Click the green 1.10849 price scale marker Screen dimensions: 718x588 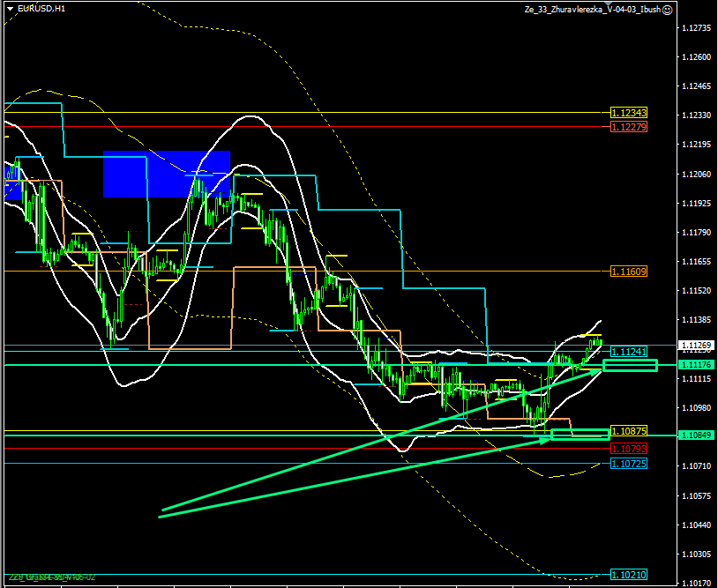tap(696, 435)
